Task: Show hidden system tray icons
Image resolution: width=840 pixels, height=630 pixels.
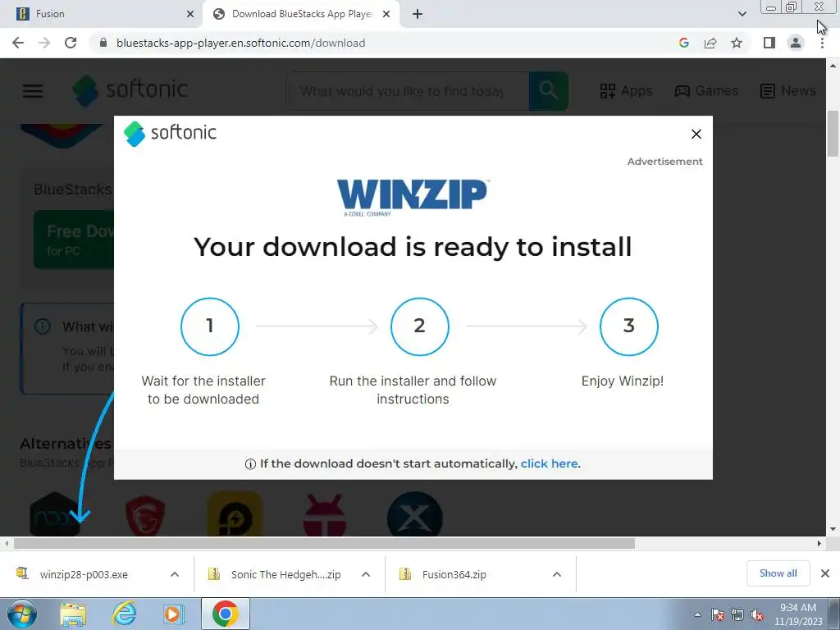Action: click(697, 614)
